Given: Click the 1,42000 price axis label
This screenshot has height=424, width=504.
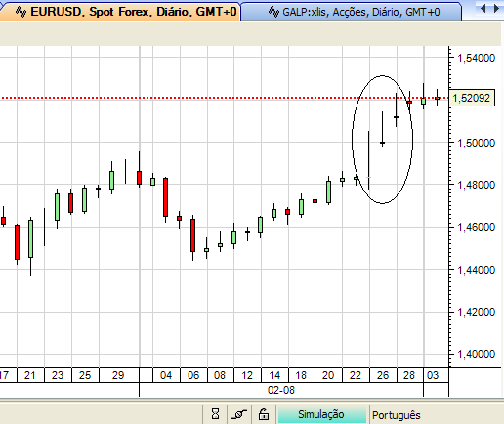Looking at the screenshot, I should click(476, 312).
